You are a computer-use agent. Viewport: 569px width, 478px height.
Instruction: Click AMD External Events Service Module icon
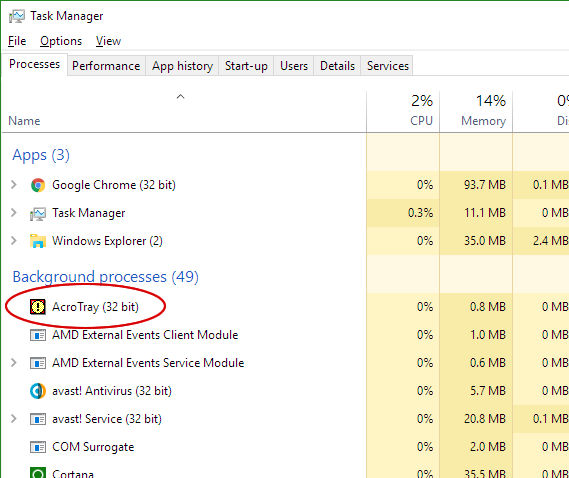[38, 363]
